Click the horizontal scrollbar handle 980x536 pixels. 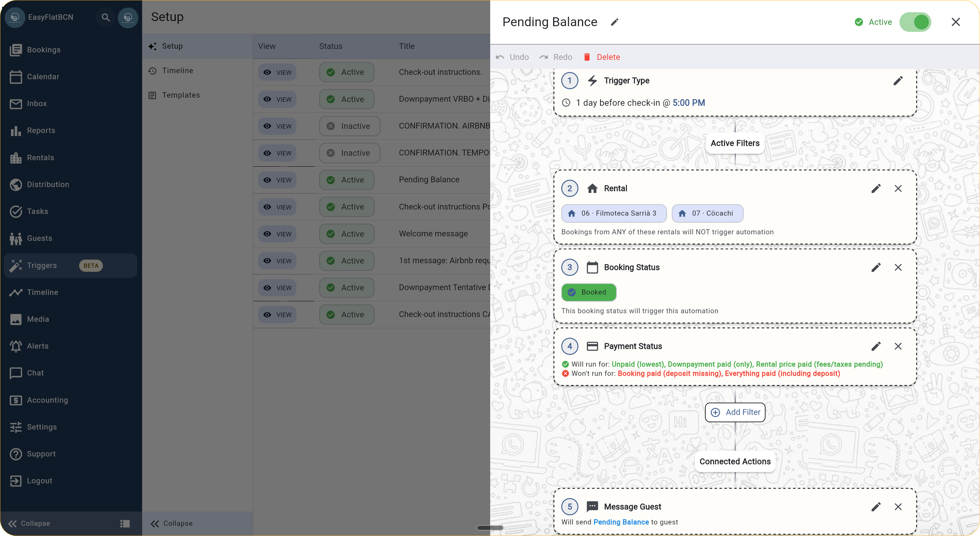point(490,527)
